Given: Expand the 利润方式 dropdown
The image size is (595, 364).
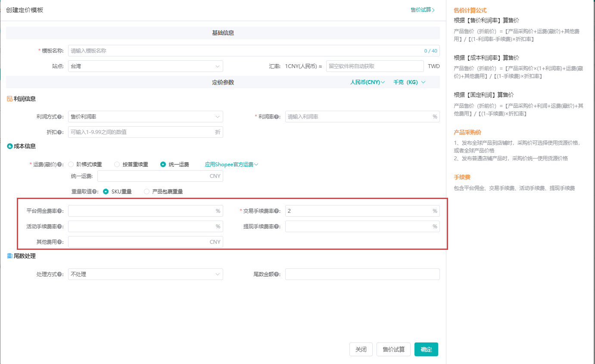Looking at the screenshot, I should 145,117.
